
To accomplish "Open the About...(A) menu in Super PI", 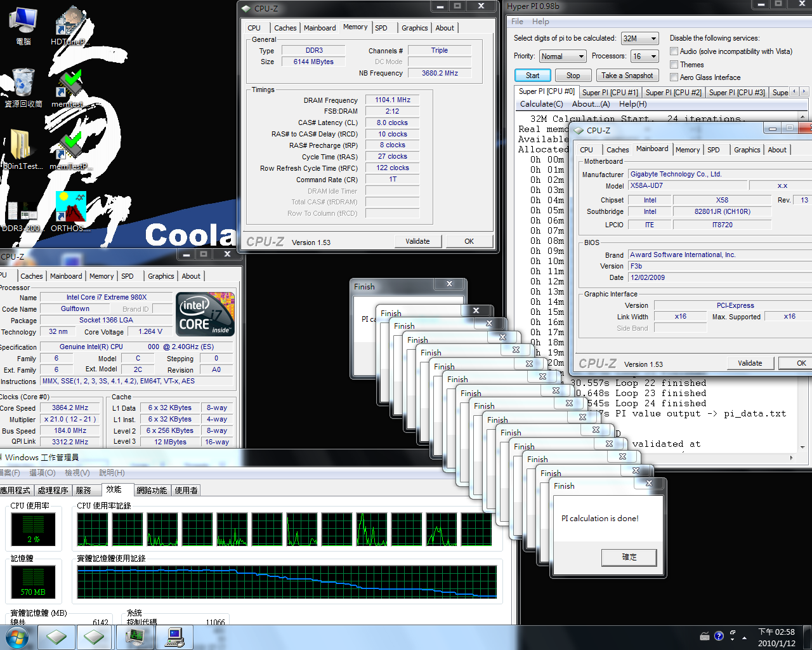I will (x=591, y=104).
